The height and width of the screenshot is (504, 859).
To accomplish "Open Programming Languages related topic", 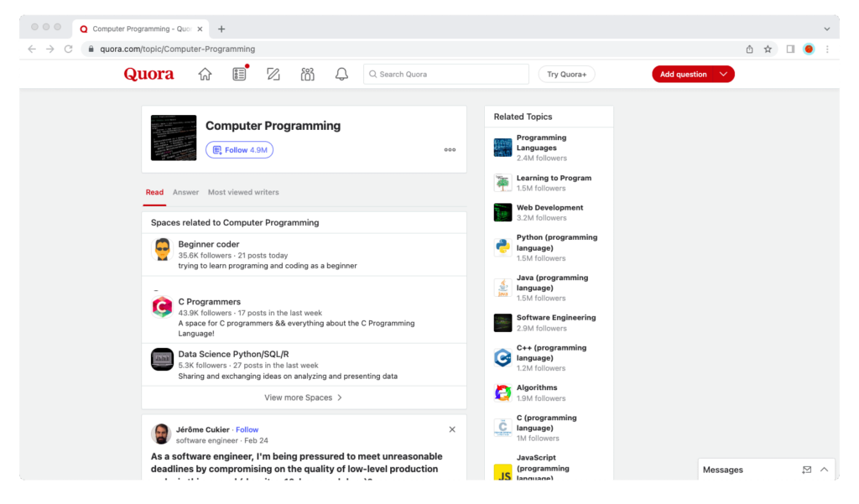I will pos(541,143).
